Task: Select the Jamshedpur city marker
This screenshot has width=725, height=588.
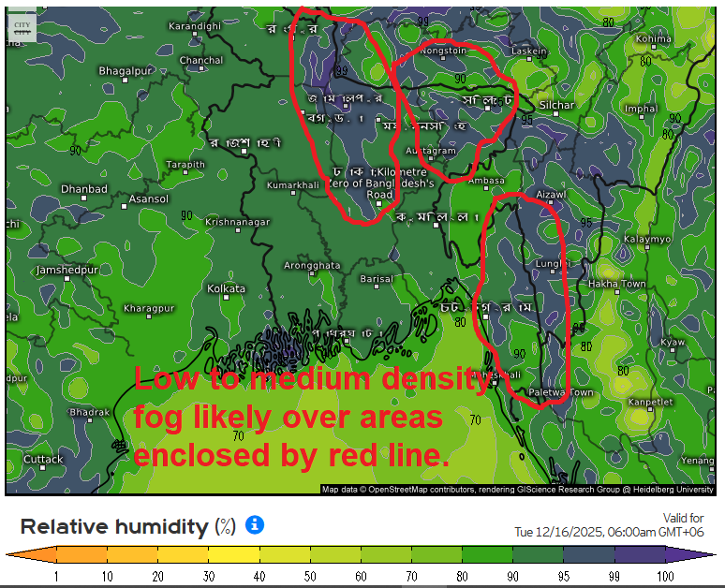Action: 66,282
